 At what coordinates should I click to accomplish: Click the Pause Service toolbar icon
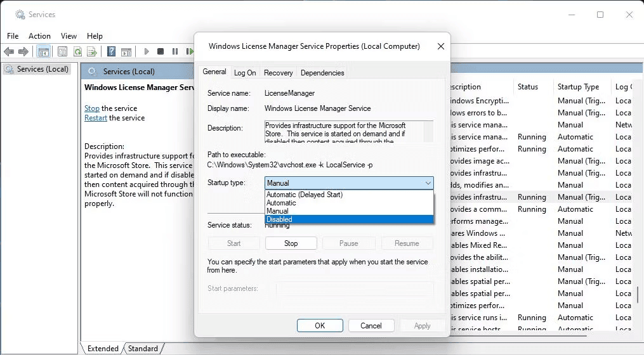[175, 51]
